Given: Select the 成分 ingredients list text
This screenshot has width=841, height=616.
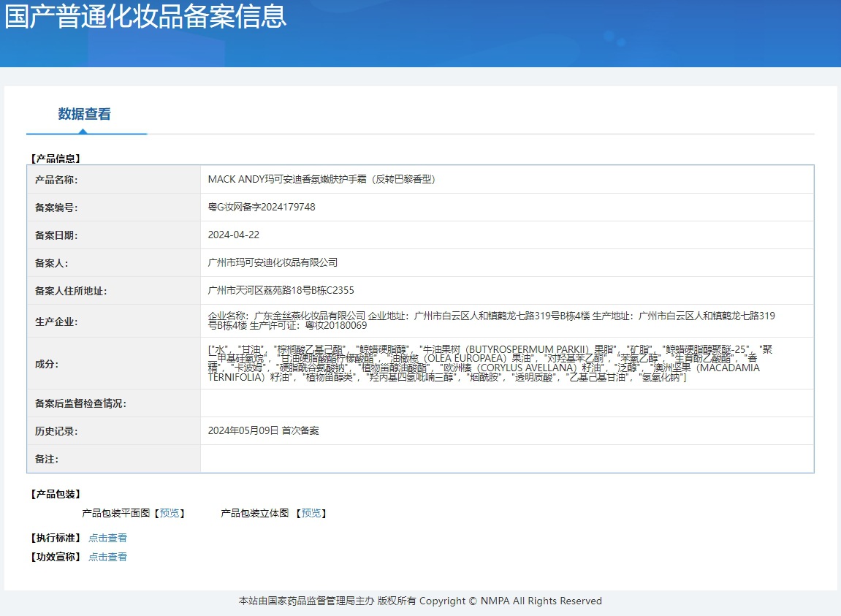Looking at the screenshot, I should [x=490, y=363].
